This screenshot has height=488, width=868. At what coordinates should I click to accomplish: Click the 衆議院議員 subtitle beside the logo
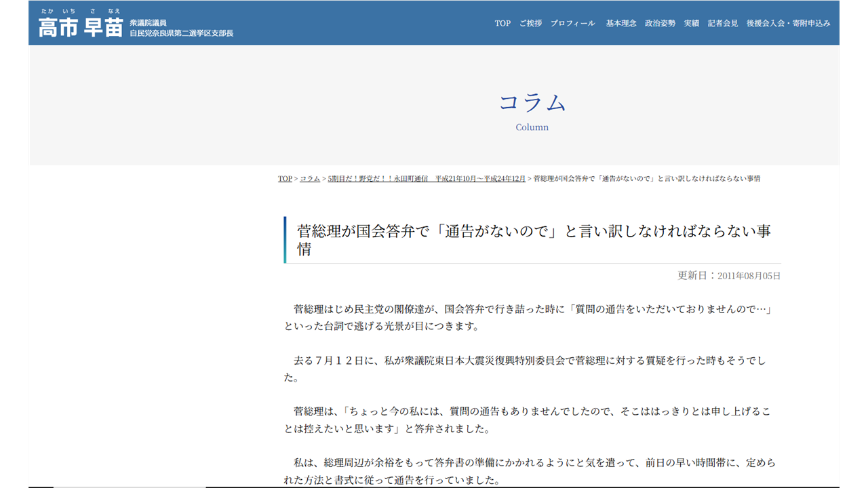pos(148,22)
